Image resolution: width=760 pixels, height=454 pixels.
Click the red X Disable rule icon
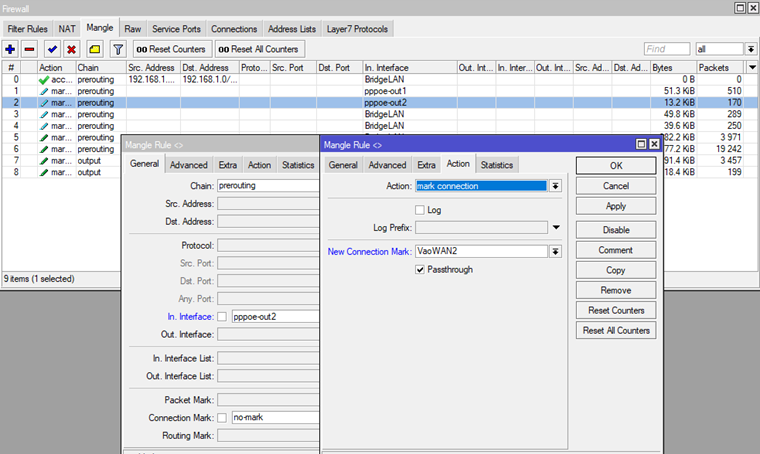coord(72,49)
